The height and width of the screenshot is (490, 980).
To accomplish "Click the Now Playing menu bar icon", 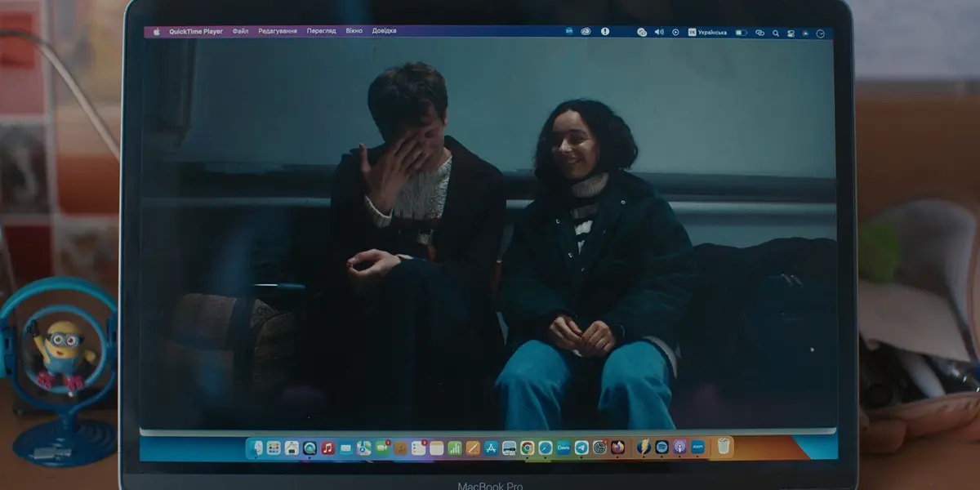I will (x=675, y=32).
